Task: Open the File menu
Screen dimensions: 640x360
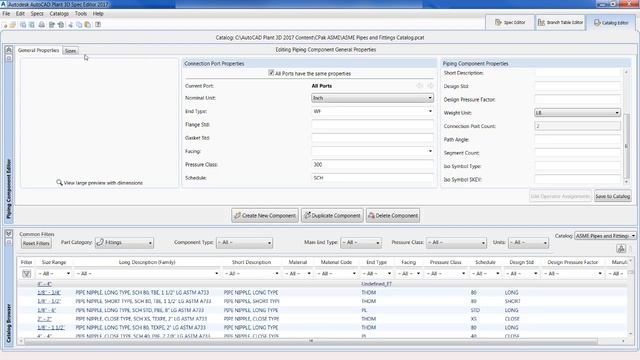Action: pos(6,13)
